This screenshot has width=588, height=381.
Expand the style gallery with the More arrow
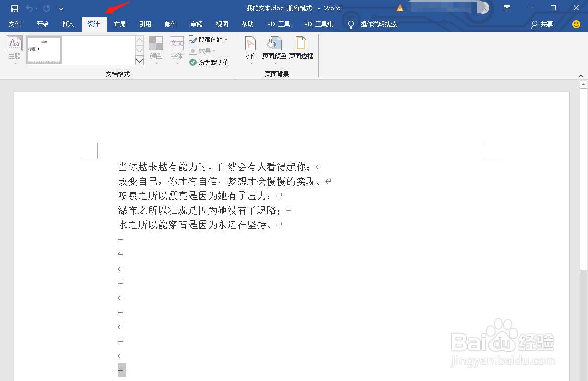coord(139,60)
